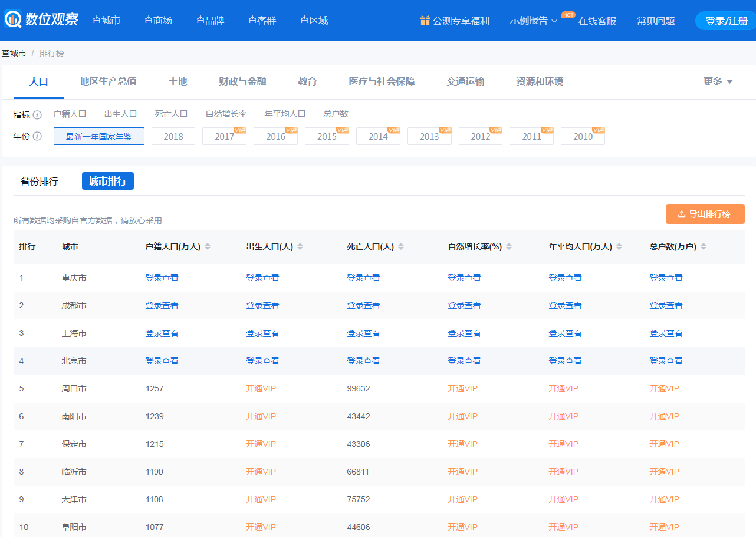Switch to the 医疗与社会保障 tab
The image size is (756, 537).
[382, 81]
